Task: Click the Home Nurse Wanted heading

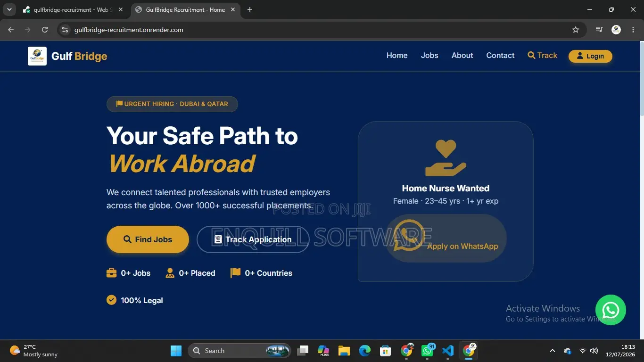Action: pos(446,188)
